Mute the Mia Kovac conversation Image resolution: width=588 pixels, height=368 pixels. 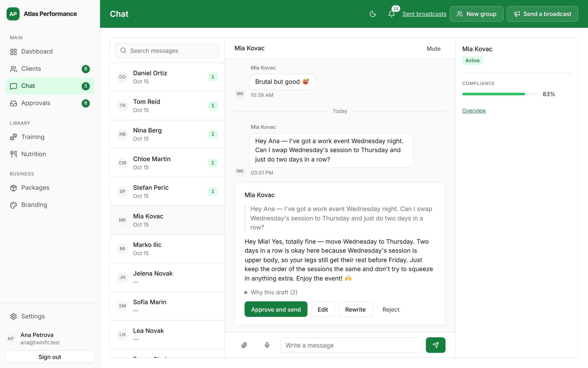point(433,49)
